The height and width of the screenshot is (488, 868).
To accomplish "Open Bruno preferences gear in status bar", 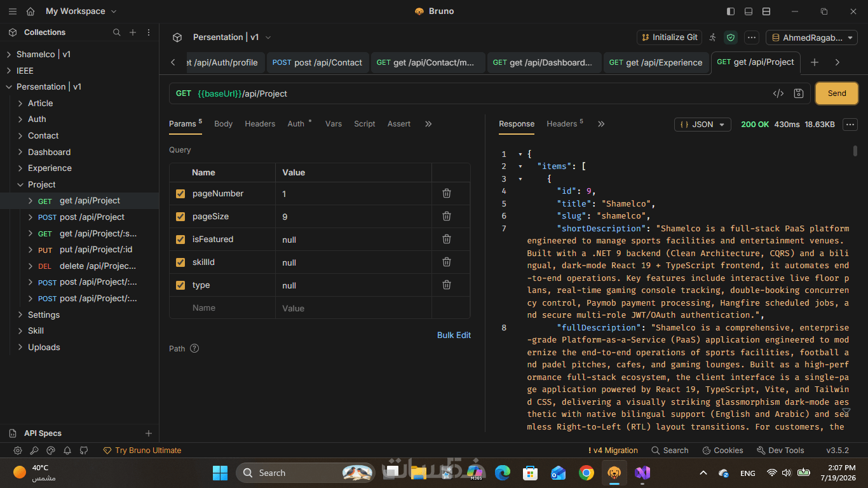I will point(18,451).
